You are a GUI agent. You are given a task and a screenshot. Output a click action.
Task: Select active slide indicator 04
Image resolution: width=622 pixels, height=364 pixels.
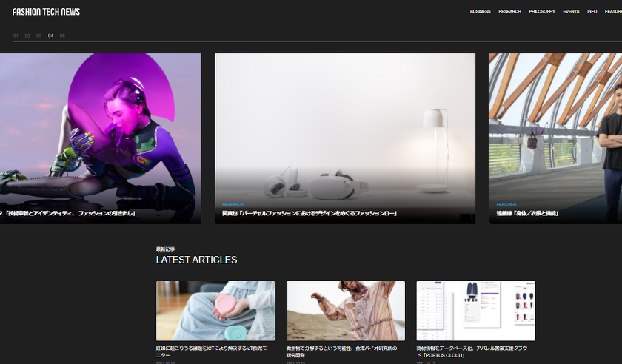click(x=50, y=36)
